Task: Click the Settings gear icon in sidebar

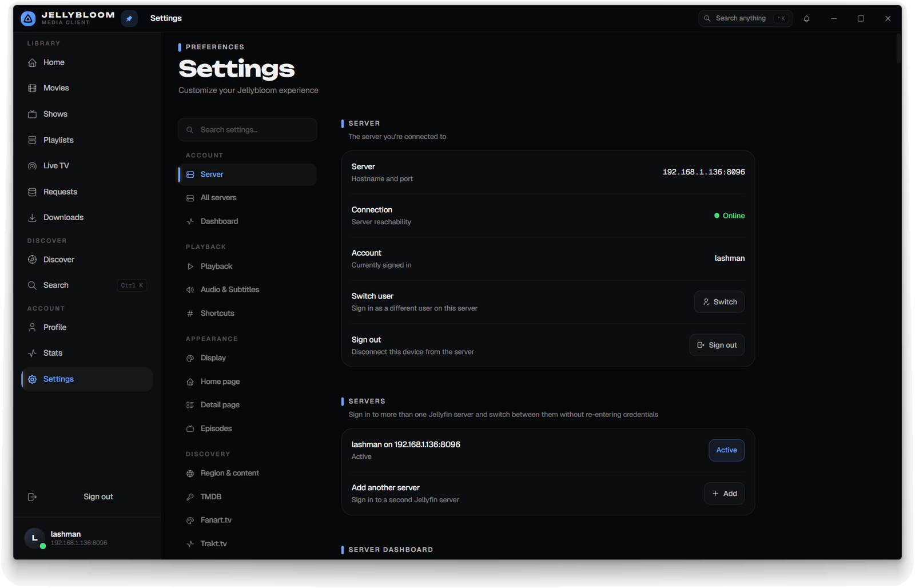Action: (x=32, y=380)
